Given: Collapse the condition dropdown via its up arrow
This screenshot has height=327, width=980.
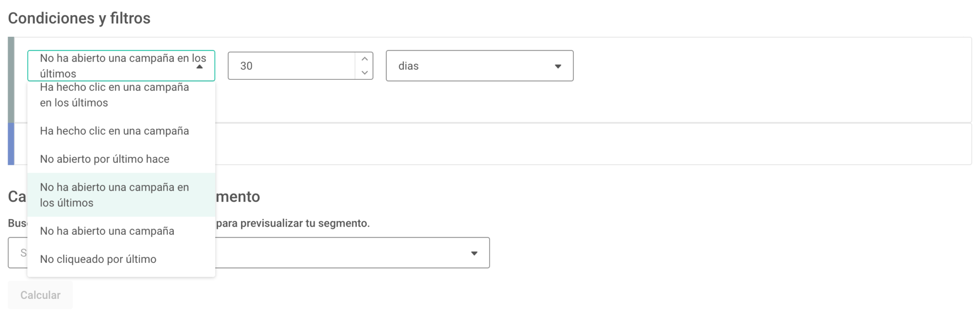Looking at the screenshot, I should click(x=200, y=67).
